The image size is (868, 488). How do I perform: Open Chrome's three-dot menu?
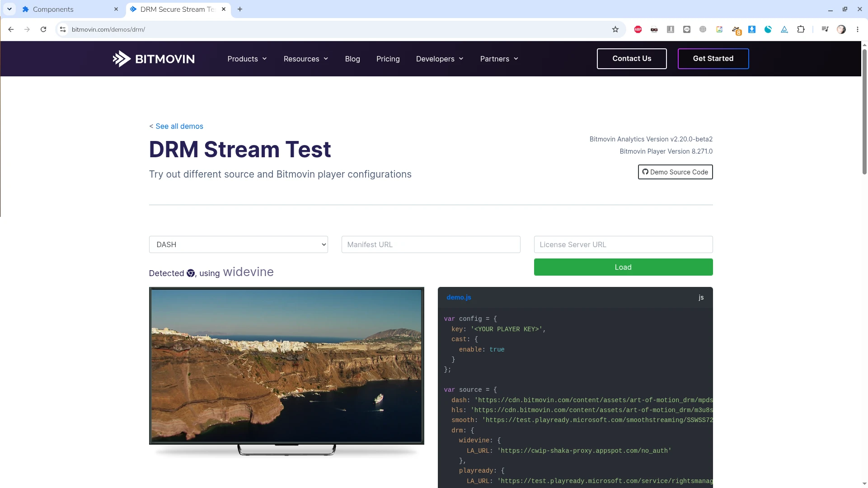pos(858,29)
